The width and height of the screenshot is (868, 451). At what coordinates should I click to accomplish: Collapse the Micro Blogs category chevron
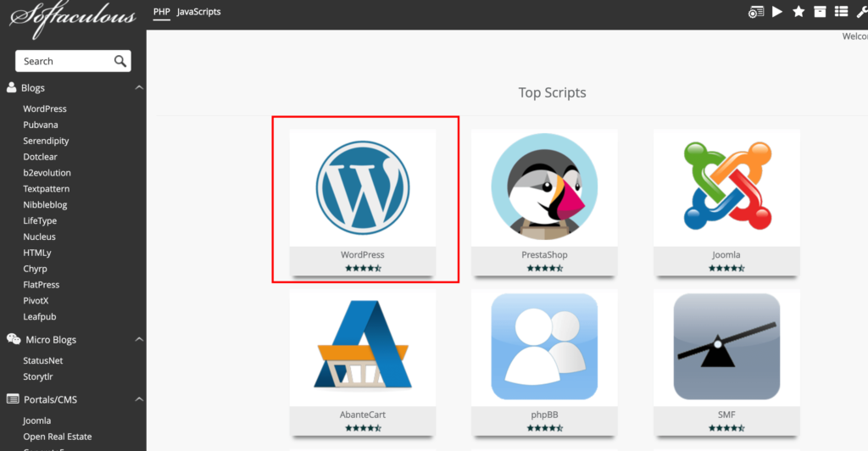pyautogui.click(x=139, y=339)
